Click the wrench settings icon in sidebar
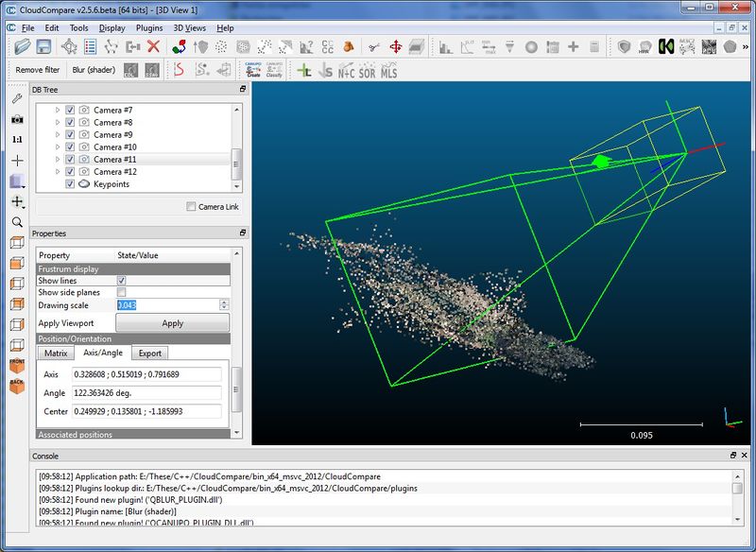 [x=17, y=98]
